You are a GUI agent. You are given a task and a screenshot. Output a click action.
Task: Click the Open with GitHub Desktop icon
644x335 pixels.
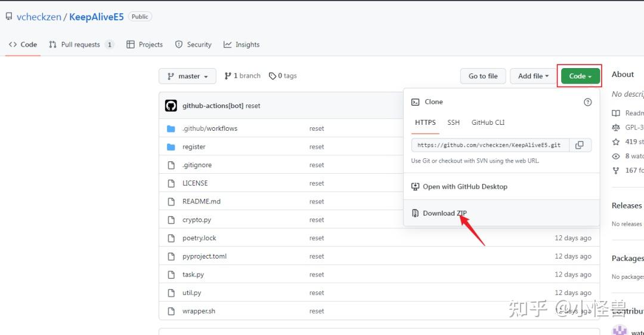pyautogui.click(x=416, y=186)
